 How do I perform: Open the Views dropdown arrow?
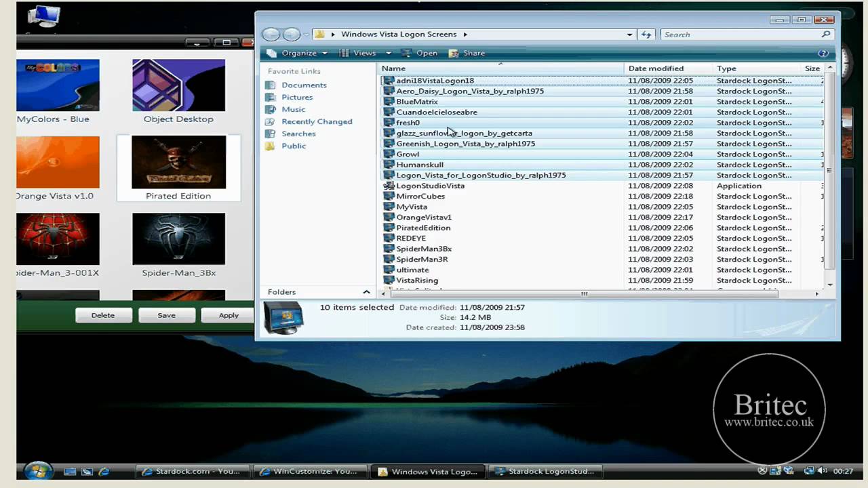pos(389,53)
